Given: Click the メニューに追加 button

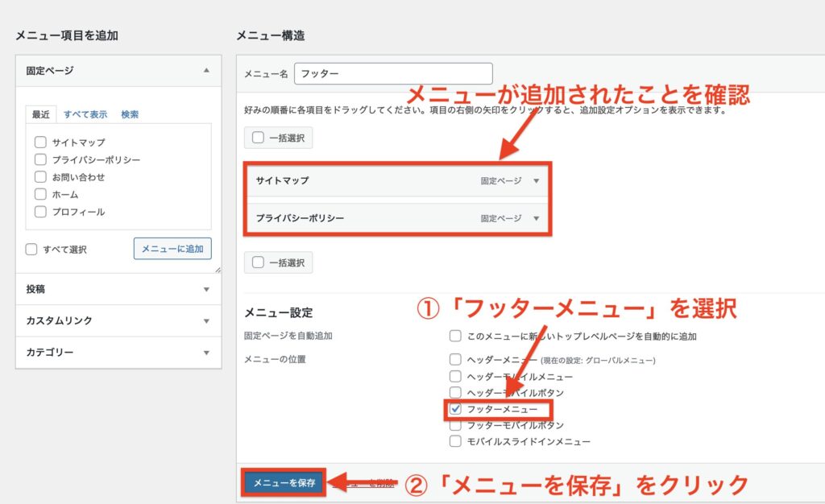Looking at the screenshot, I should tap(172, 249).
